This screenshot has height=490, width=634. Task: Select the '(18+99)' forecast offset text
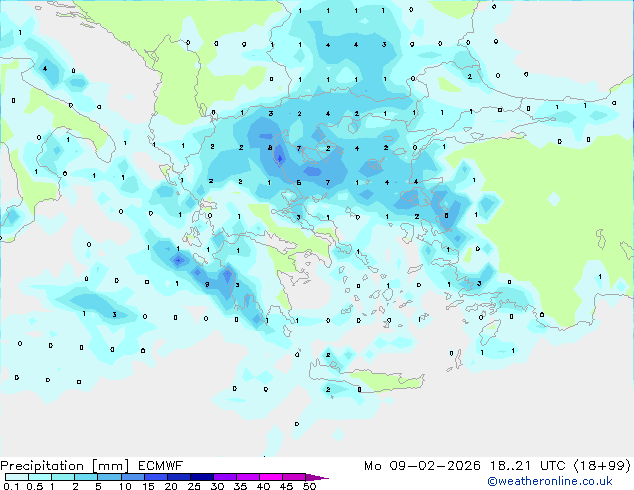click(x=602, y=466)
